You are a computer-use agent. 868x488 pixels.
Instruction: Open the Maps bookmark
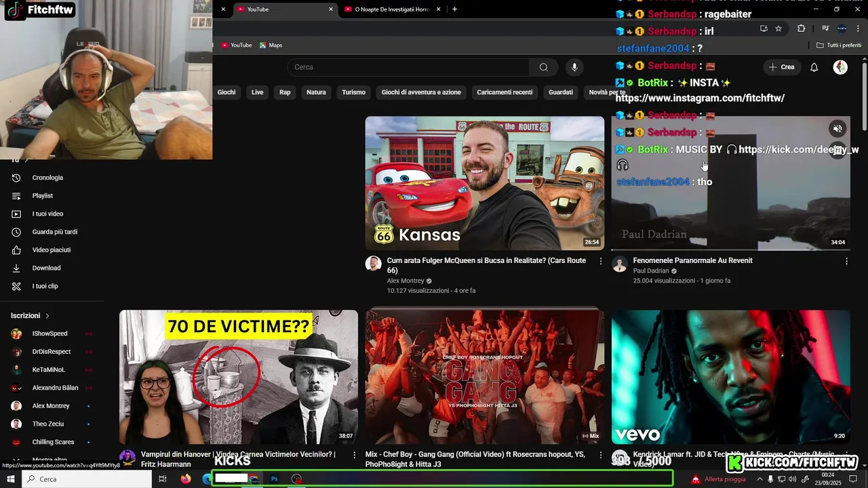[x=271, y=45]
